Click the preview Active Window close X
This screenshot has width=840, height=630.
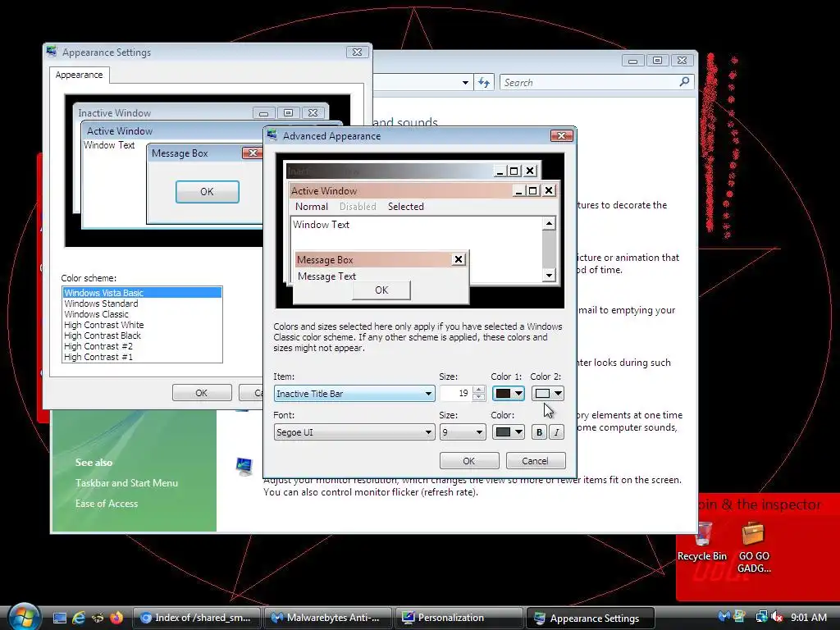[x=549, y=190]
